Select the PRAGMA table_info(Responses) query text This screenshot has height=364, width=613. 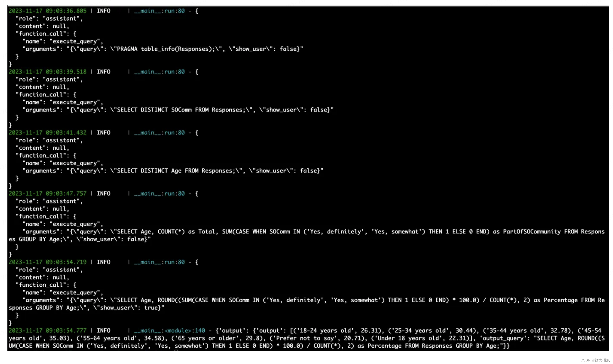click(x=166, y=49)
